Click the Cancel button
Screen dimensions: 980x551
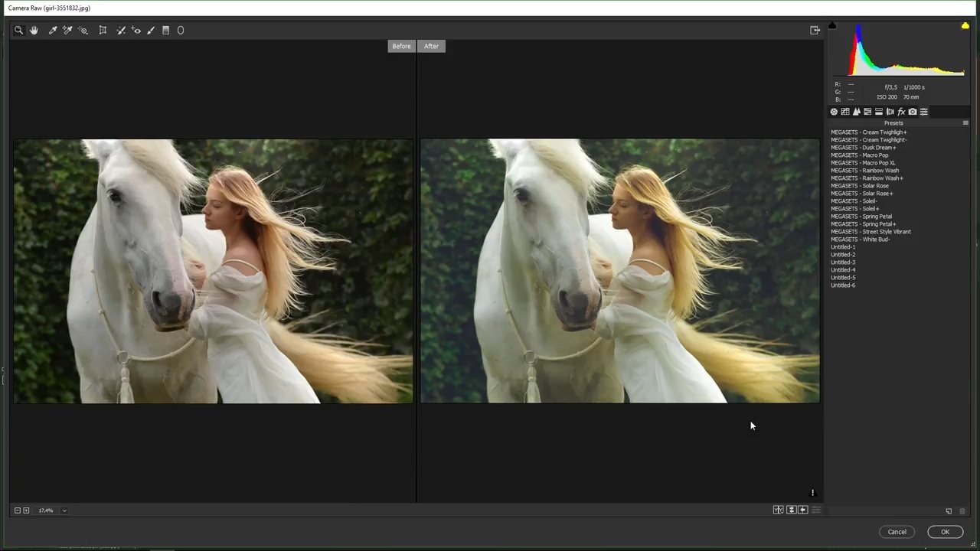pyautogui.click(x=897, y=532)
